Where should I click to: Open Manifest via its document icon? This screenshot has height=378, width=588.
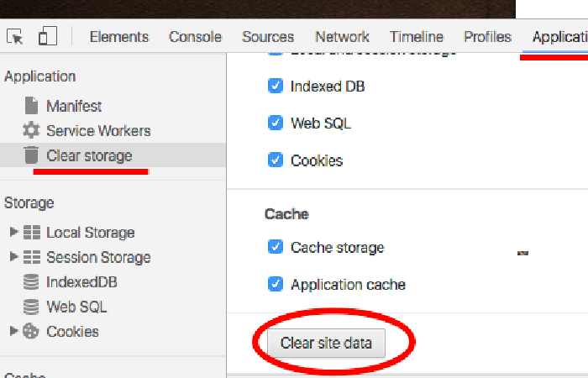pos(31,105)
